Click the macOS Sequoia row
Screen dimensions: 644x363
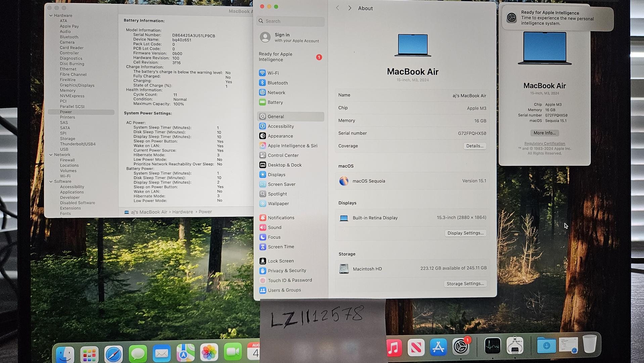coord(412,181)
